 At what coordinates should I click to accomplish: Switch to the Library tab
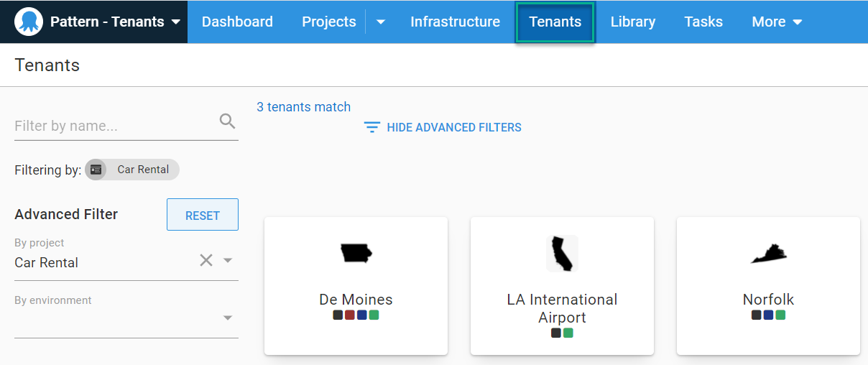pos(632,22)
